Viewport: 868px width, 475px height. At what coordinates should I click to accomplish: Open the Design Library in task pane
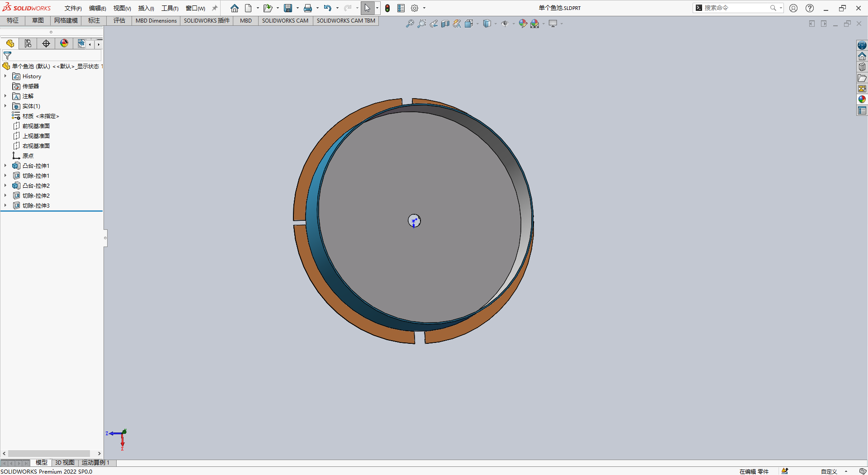[x=862, y=67]
